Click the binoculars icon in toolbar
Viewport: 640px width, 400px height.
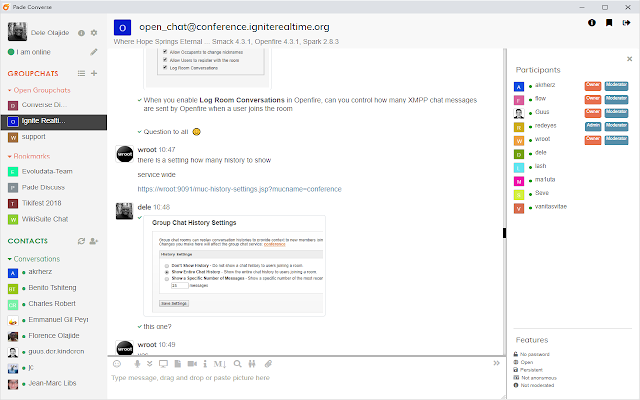(x=252, y=364)
